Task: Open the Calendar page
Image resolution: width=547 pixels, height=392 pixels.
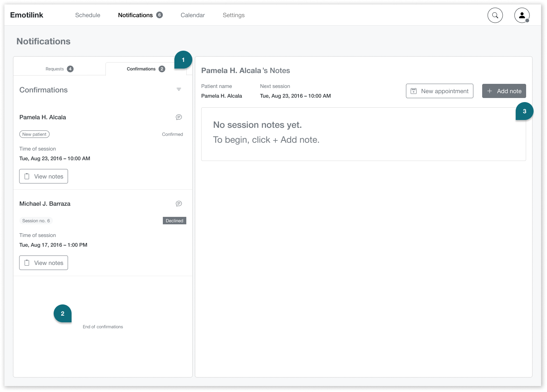Action: [192, 15]
